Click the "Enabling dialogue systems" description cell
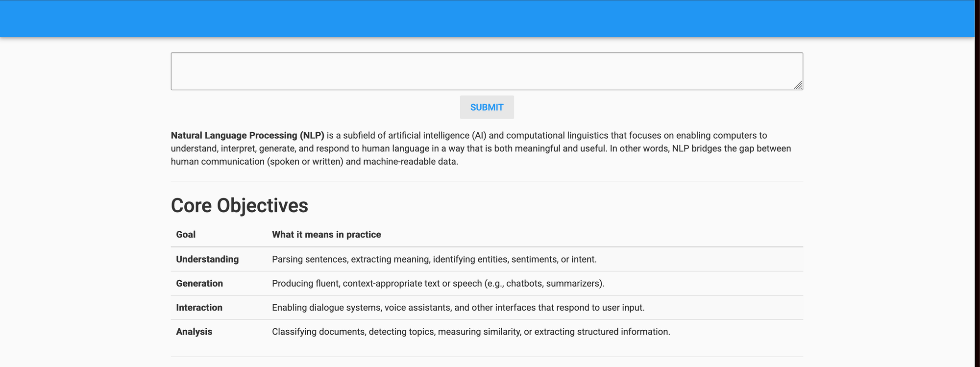This screenshot has width=980, height=367. pyautogui.click(x=458, y=308)
